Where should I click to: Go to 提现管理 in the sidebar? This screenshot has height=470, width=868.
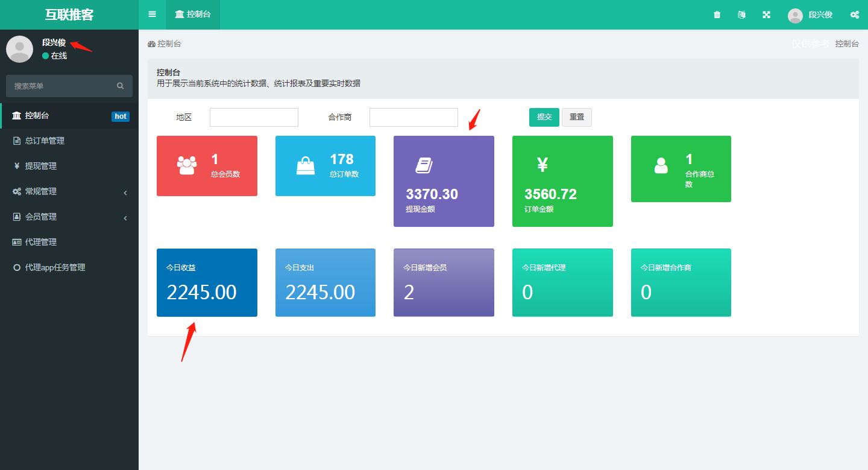(x=40, y=166)
